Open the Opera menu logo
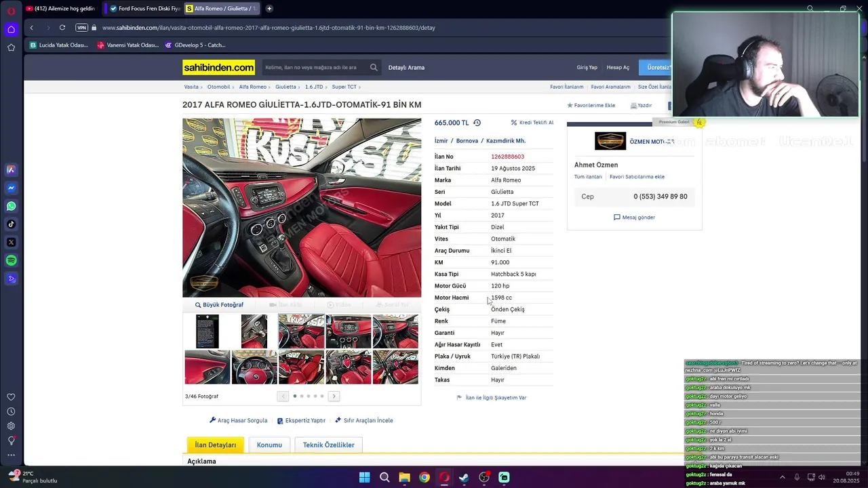868x488 pixels. click(x=11, y=10)
